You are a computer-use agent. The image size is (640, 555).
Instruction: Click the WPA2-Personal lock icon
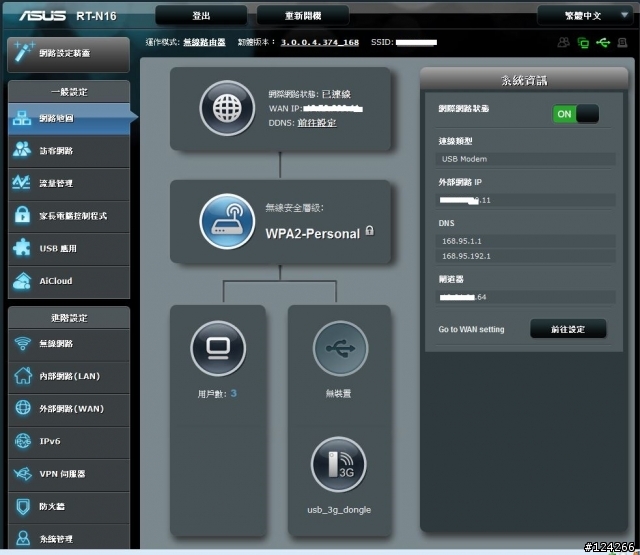coord(369,231)
